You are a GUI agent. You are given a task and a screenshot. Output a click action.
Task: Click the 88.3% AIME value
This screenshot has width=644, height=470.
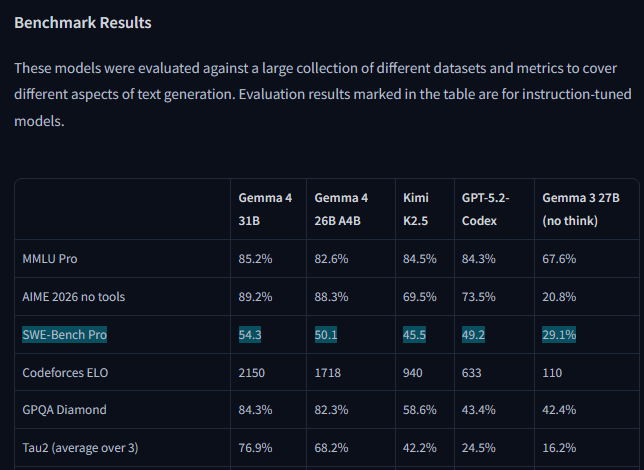click(x=331, y=297)
